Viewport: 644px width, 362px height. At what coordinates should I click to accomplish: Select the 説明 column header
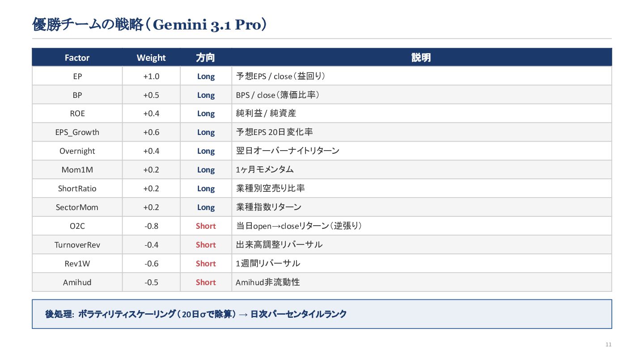point(421,58)
